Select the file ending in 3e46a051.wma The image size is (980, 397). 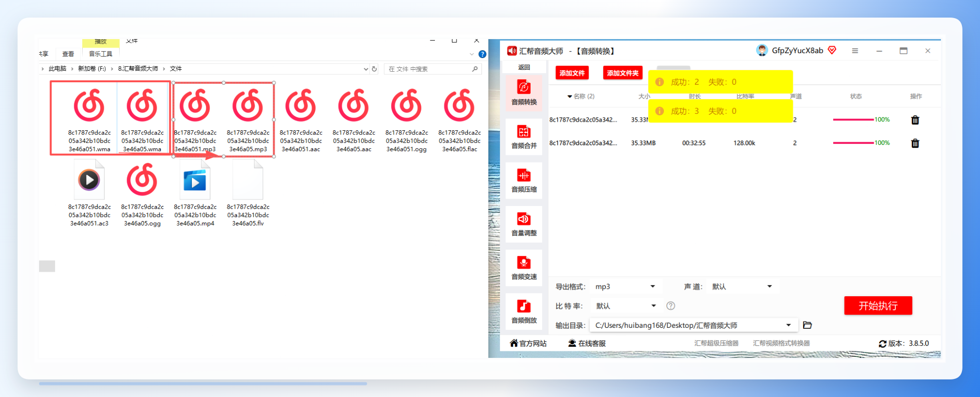click(89, 119)
